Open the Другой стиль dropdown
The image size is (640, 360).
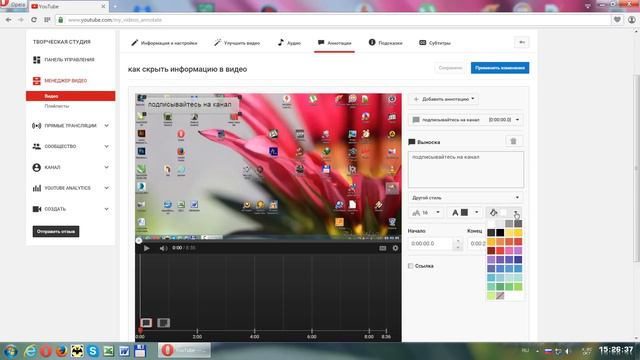[x=466, y=198]
